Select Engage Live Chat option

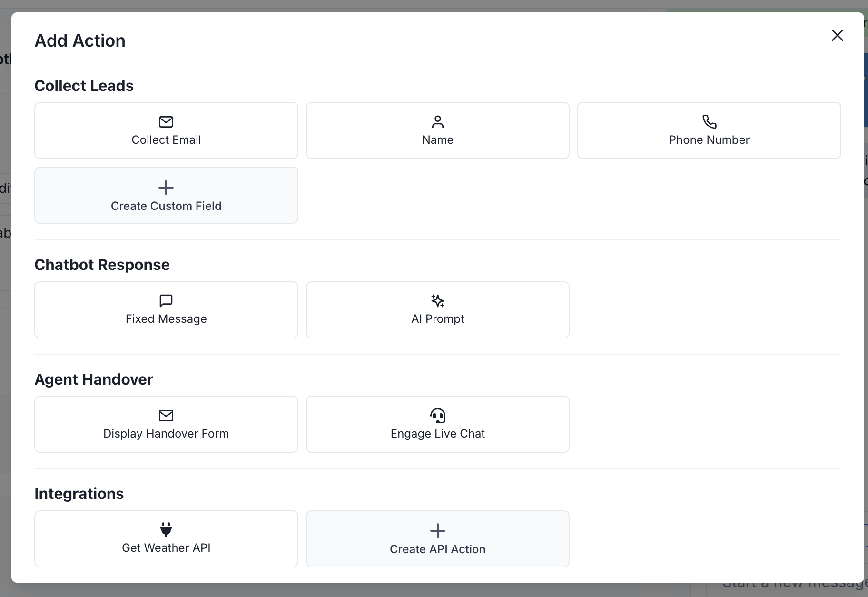(437, 424)
